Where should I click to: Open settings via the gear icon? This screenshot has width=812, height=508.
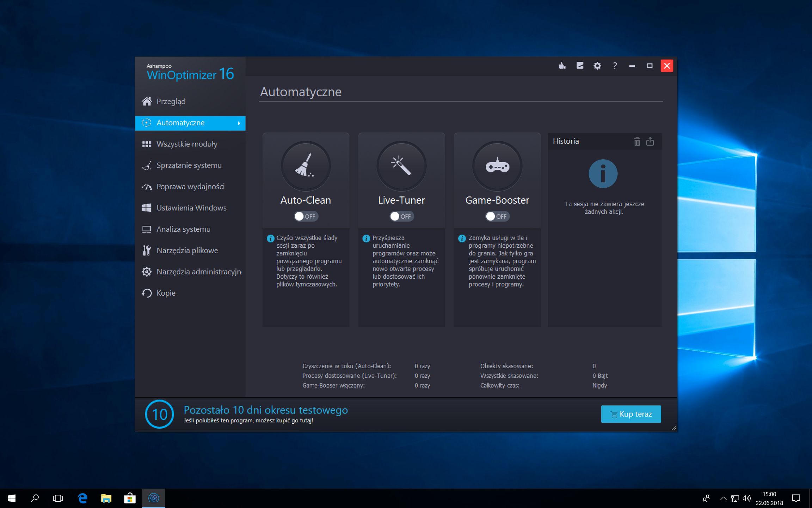(597, 66)
